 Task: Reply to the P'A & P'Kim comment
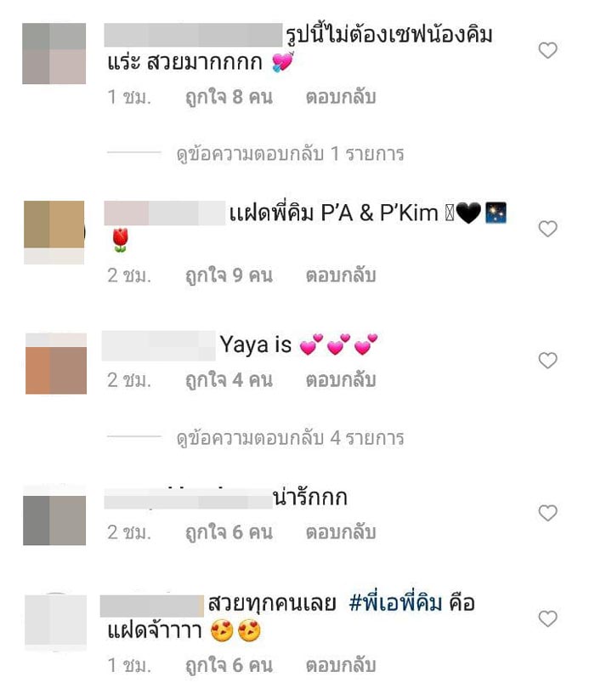click(341, 276)
